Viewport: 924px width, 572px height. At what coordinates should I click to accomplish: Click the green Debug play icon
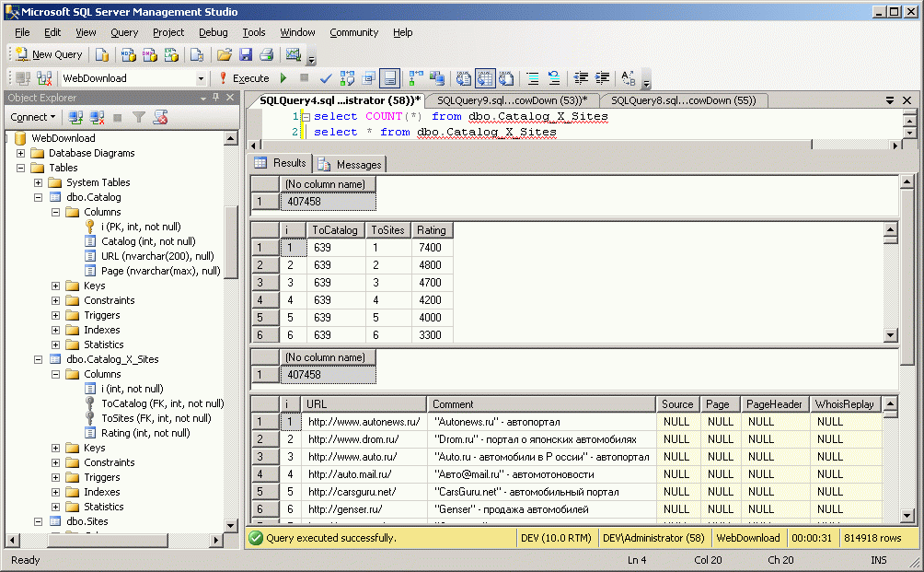[283, 78]
